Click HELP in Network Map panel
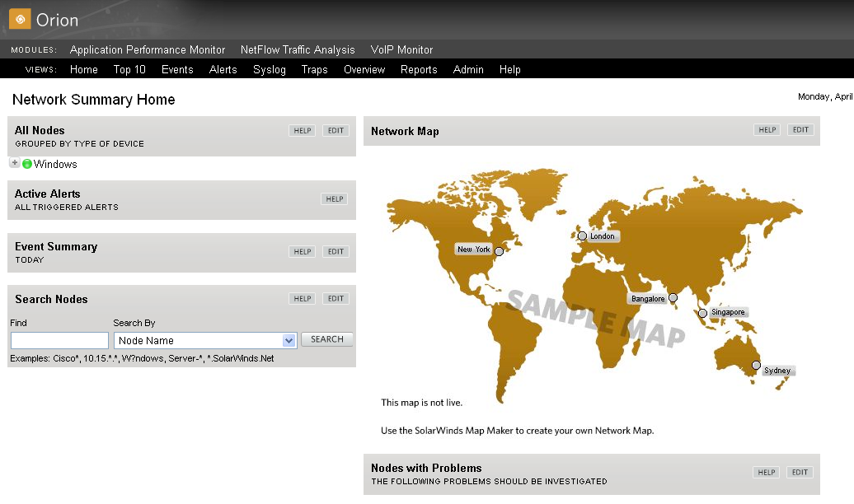This screenshot has width=854, height=504. click(767, 129)
